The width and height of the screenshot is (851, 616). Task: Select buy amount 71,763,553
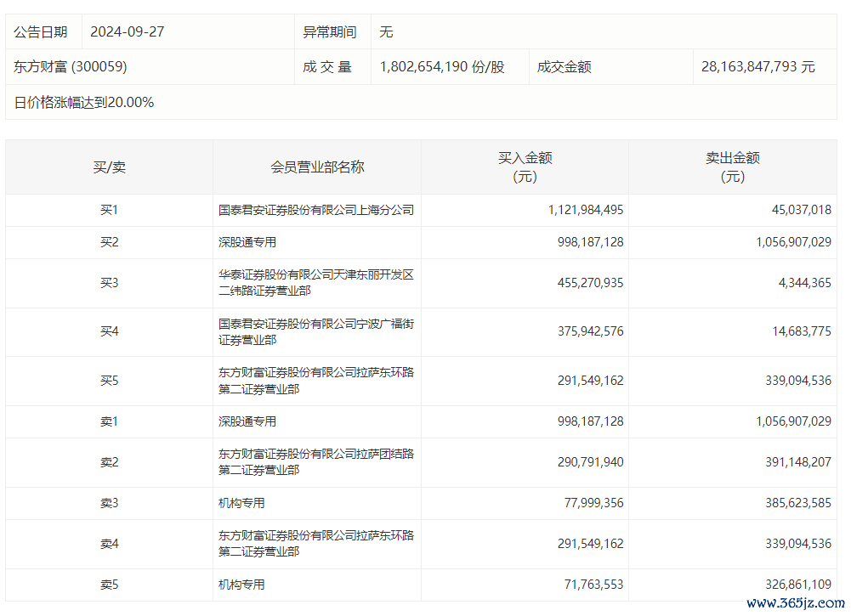point(593,585)
